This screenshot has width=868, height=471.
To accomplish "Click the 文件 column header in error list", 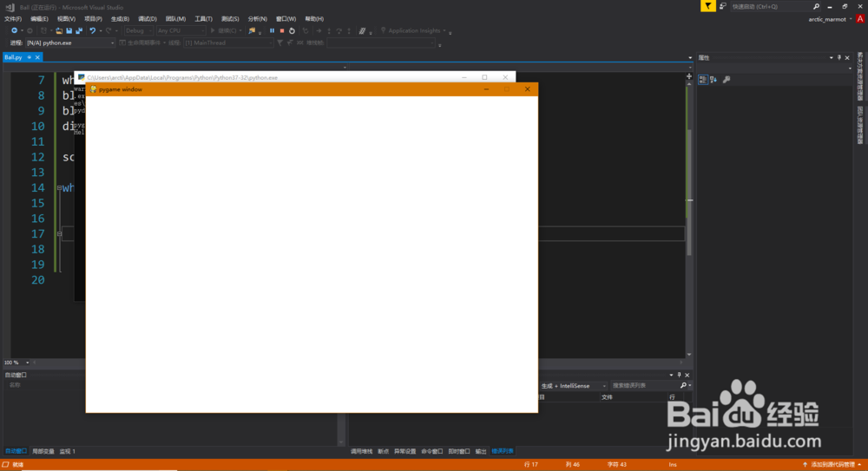I will (608, 396).
